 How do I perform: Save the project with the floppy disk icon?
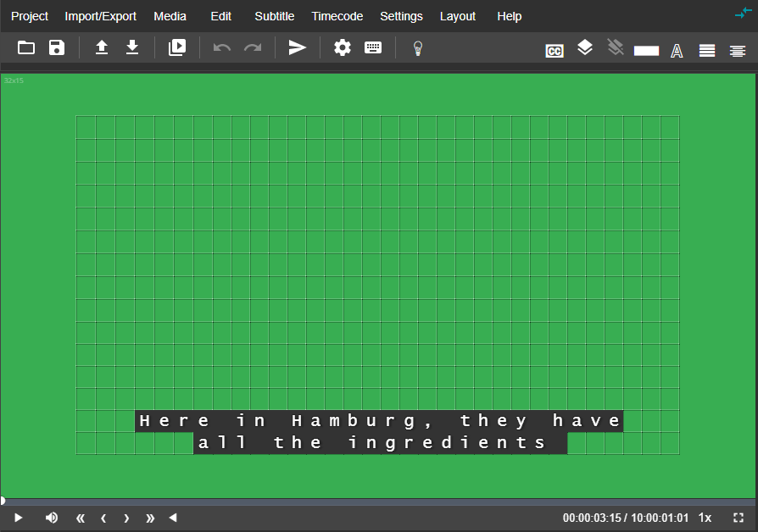click(57, 48)
